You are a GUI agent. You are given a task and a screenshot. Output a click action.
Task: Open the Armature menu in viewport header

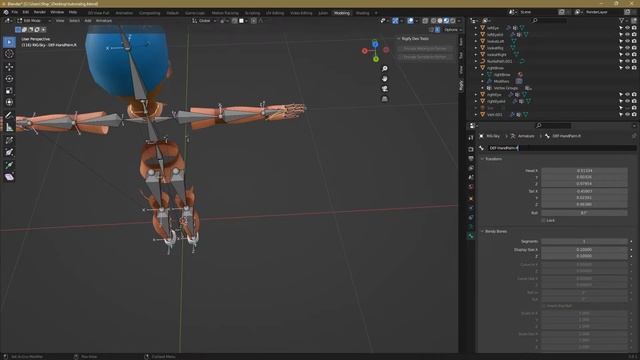(104, 20)
